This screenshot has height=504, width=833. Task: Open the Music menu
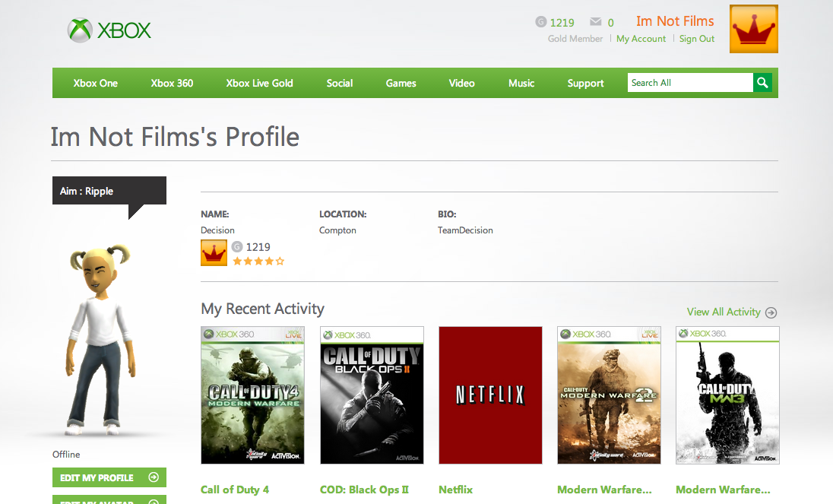click(521, 83)
